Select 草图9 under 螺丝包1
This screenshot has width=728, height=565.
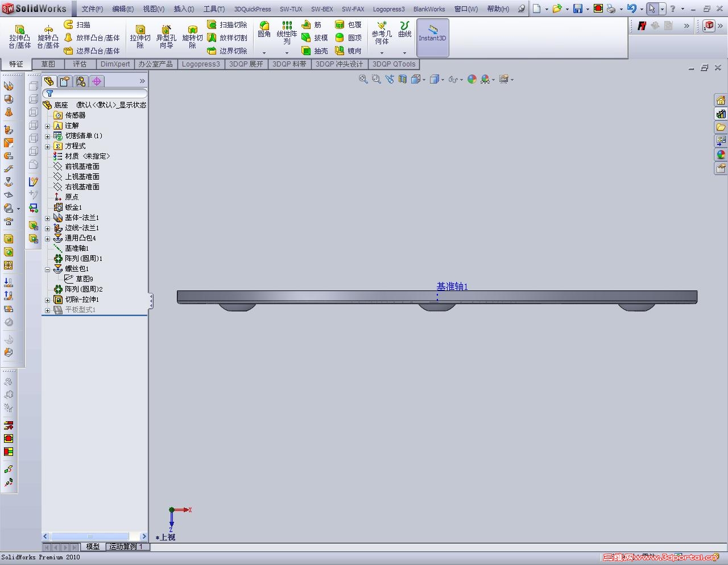point(84,279)
